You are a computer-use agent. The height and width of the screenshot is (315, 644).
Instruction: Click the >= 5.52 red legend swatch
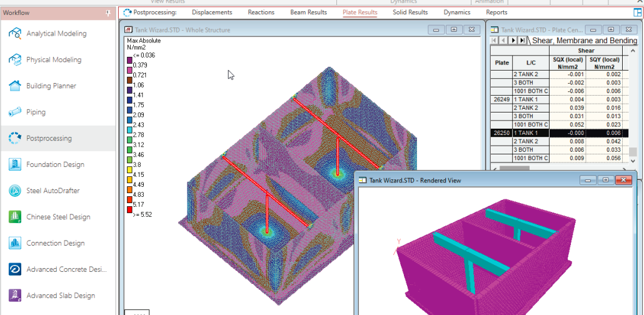coord(129,209)
